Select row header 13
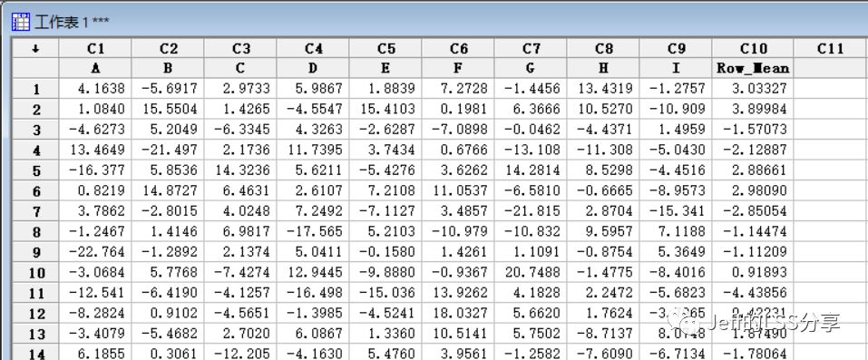Screen dimensions: 868x360 (x=35, y=334)
